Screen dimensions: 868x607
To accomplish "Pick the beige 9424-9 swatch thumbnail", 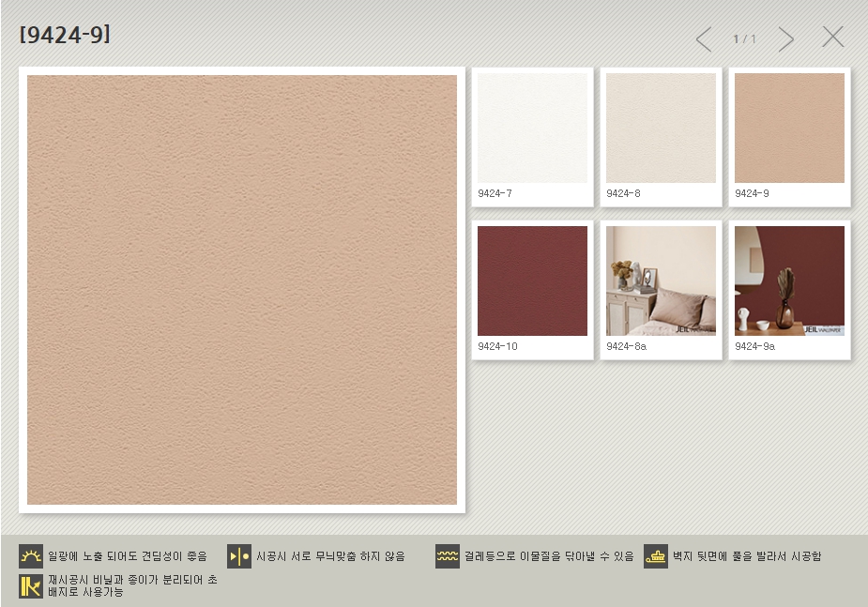I will [x=789, y=129].
